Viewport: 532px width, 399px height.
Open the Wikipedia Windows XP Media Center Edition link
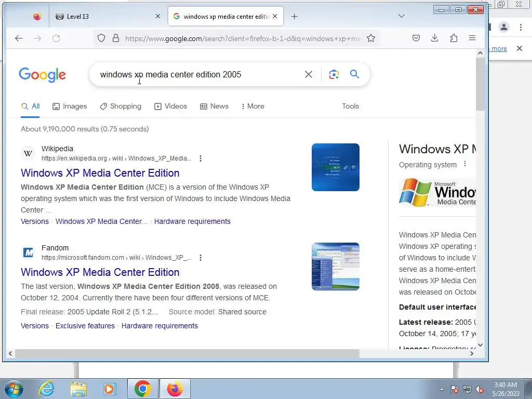(100, 173)
